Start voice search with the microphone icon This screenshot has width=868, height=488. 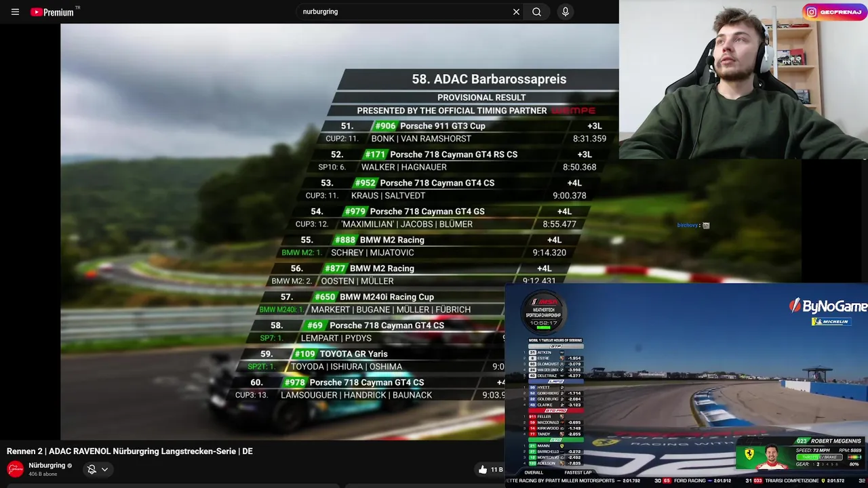click(565, 12)
